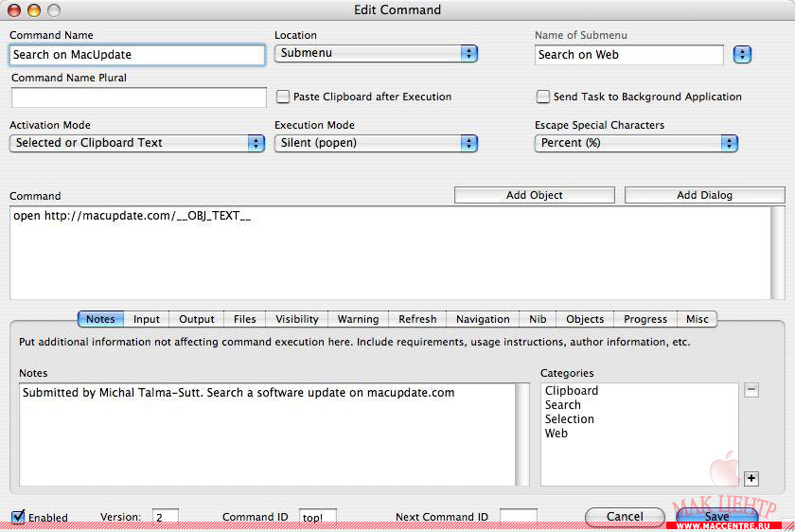This screenshot has width=795, height=532.
Task: Switch to the Nib tab
Action: click(x=538, y=319)
